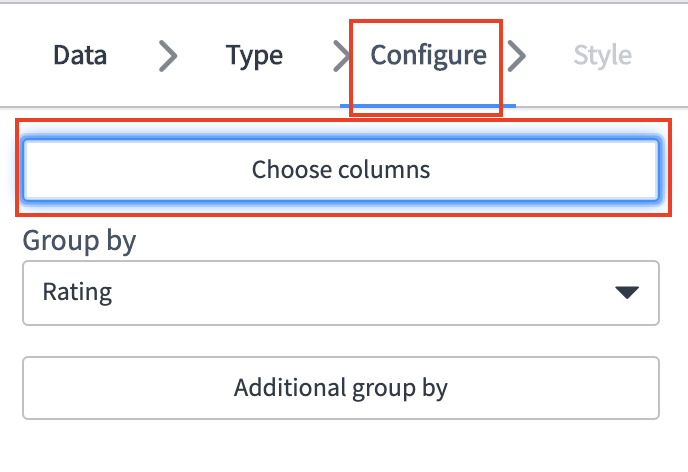Click the chevron arrow after Data
Viewport: 688px width, 472px height.
168,56
